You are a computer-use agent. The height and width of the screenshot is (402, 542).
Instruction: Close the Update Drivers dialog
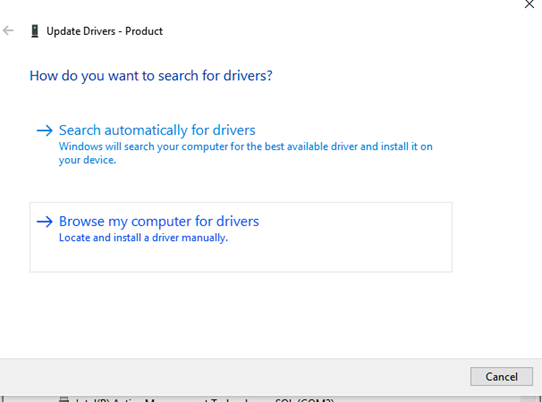tap(529, 4)
